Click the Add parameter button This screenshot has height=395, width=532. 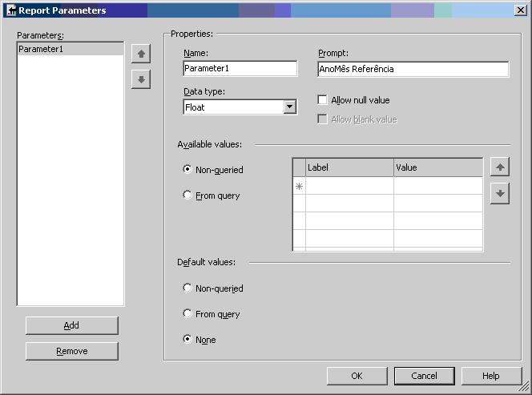pyautogui.click(x=71, y=325)
